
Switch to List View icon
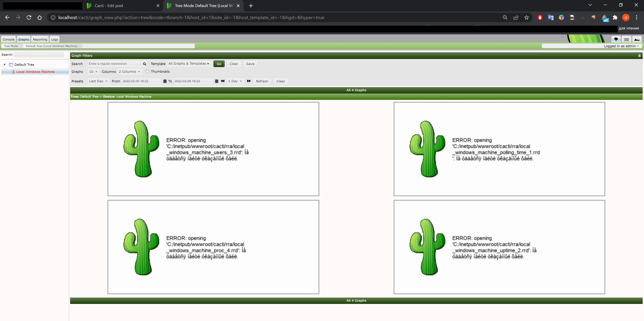(x=626, y=40)
